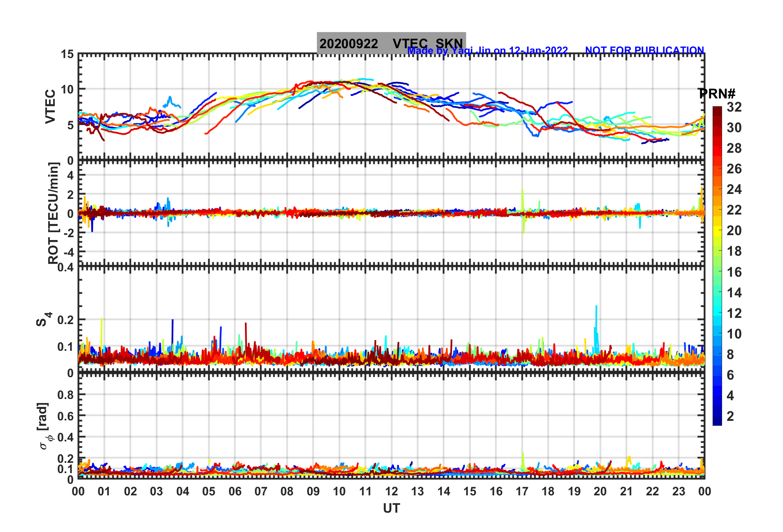Click colorbar tick label '22'
Viewport: 783px width, 532px height.
click(734, 210)
